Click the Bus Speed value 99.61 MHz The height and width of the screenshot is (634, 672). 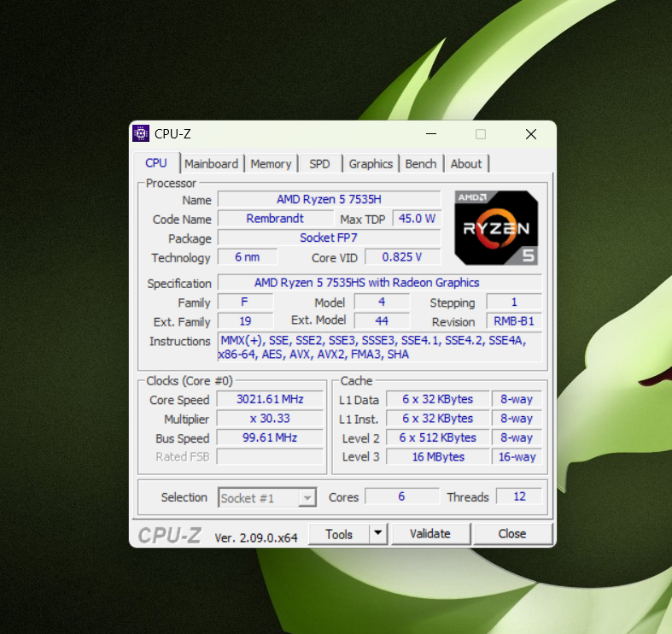point(270,437)
